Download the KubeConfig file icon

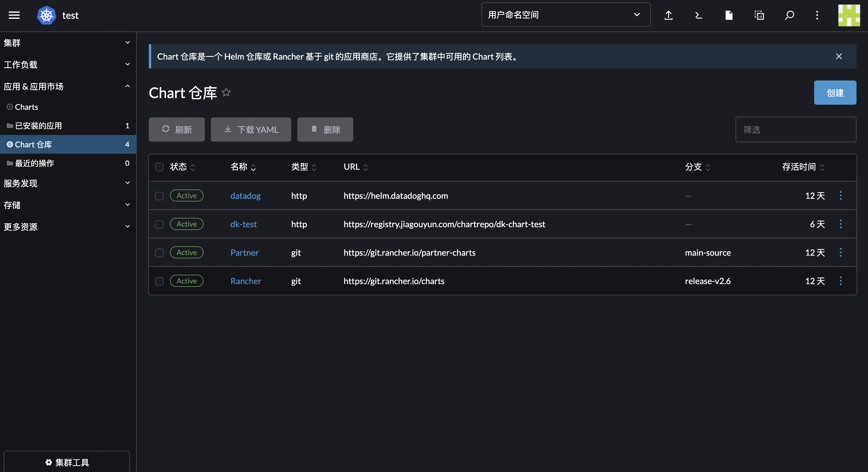click(x=729, y=15)
